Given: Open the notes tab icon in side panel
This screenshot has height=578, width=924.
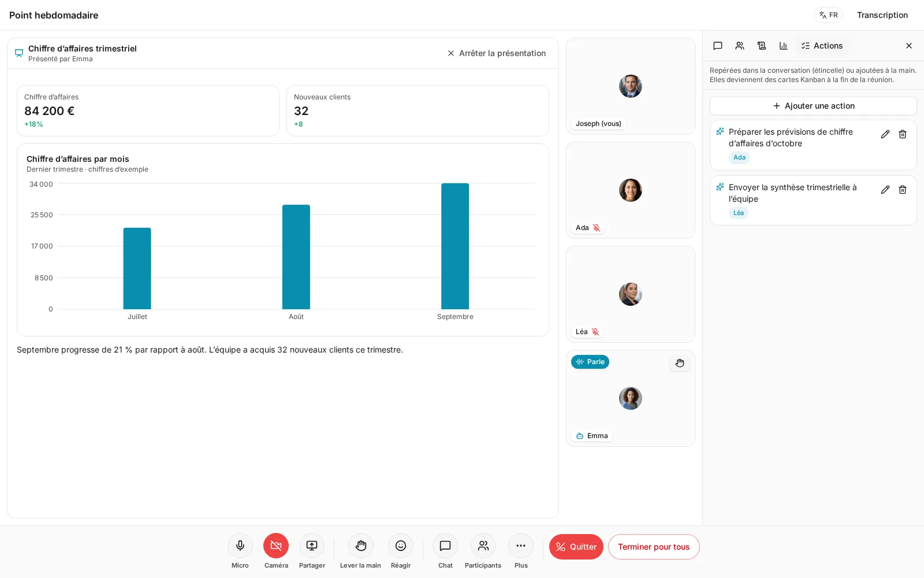Looking at the screenshot, I should click(x=762, y=46).
